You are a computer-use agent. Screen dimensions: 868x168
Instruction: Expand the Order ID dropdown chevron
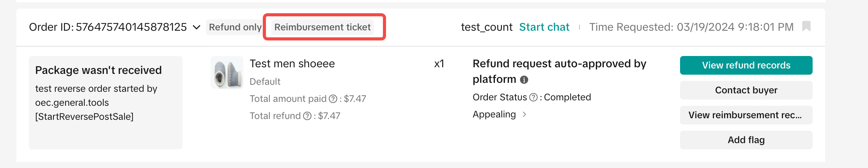(197, 27)
